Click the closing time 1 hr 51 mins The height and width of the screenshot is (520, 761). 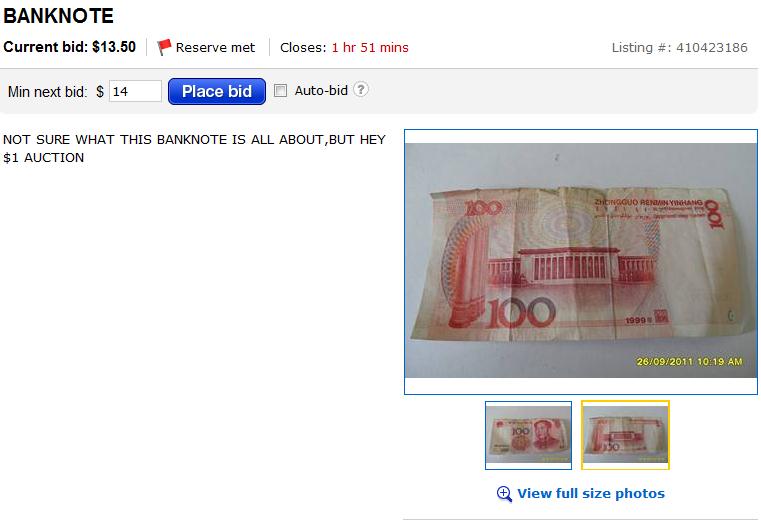(370, 48)
